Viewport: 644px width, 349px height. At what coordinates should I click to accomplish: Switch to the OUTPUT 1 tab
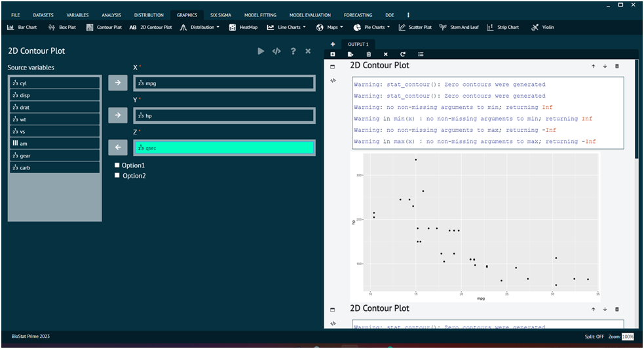tap(358, 44)
